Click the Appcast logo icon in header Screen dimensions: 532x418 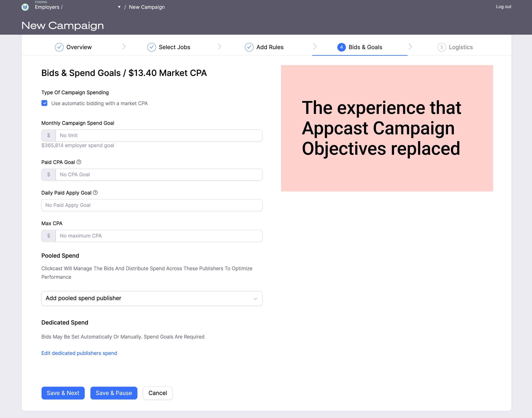pos(25,7)
